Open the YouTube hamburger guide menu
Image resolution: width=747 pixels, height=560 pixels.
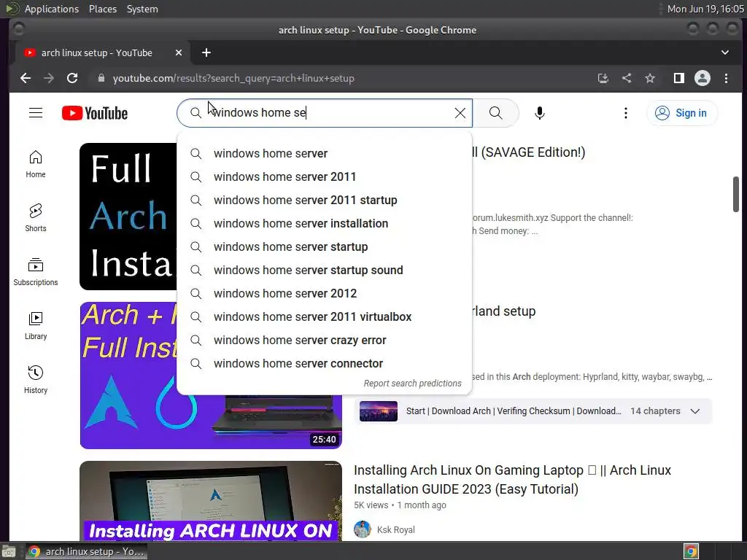[36, 113]
